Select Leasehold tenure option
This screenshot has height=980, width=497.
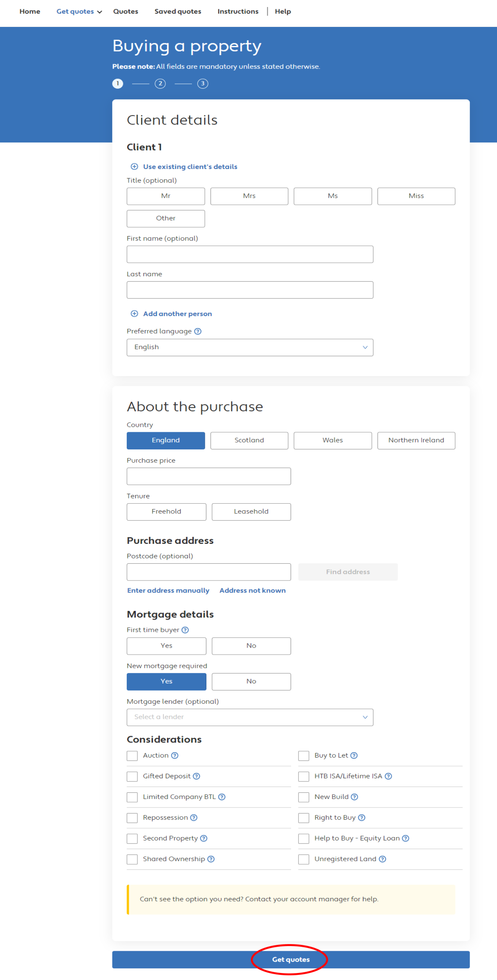[251, 511]
